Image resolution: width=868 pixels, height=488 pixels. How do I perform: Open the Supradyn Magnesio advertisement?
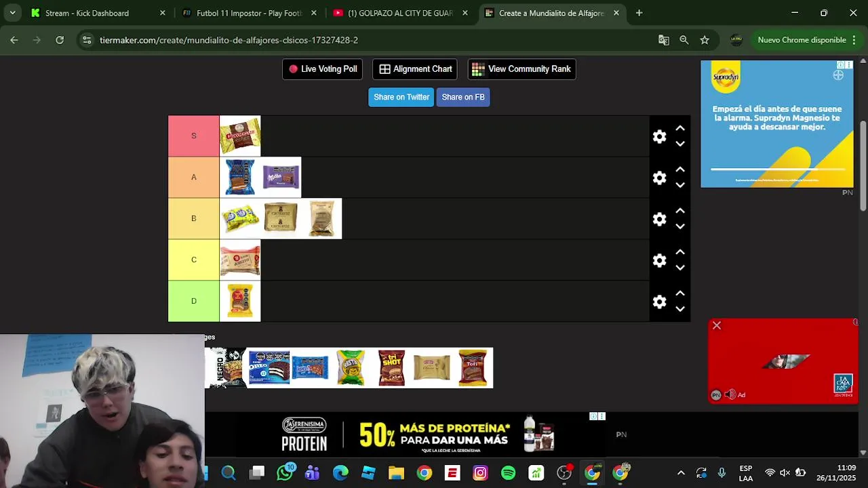point(777,123)
